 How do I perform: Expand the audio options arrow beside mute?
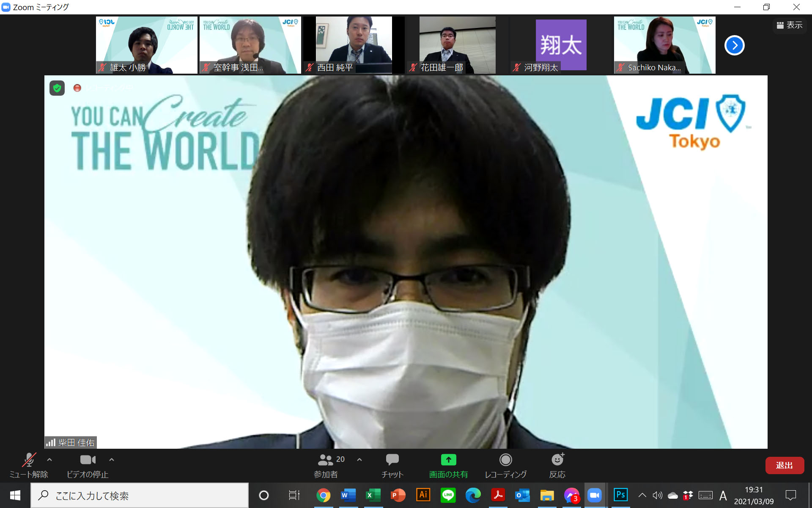click(x=49, y=459)
